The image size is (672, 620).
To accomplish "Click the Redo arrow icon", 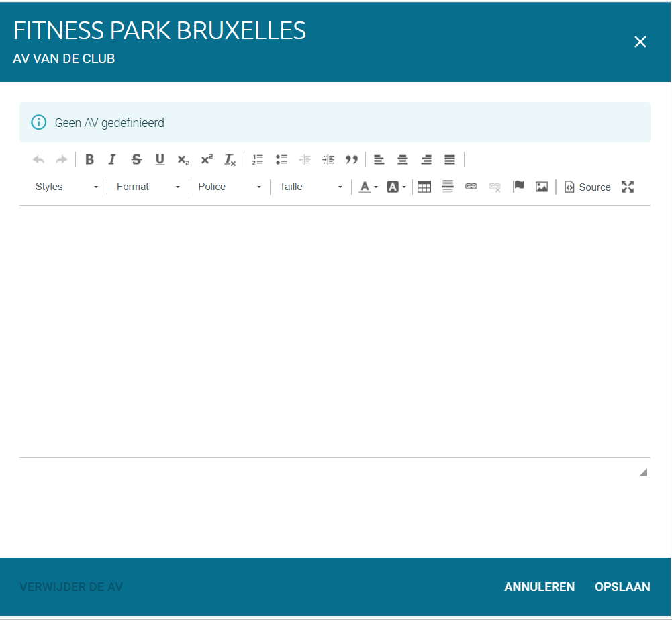I will click(x=62, y=159).
